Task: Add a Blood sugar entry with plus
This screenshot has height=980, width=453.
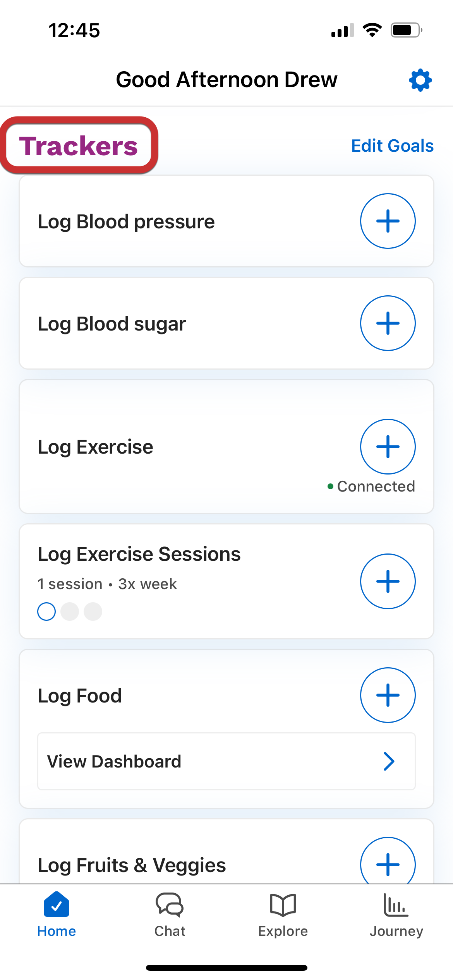Action: pyautogui.click(x=388, y=323)
